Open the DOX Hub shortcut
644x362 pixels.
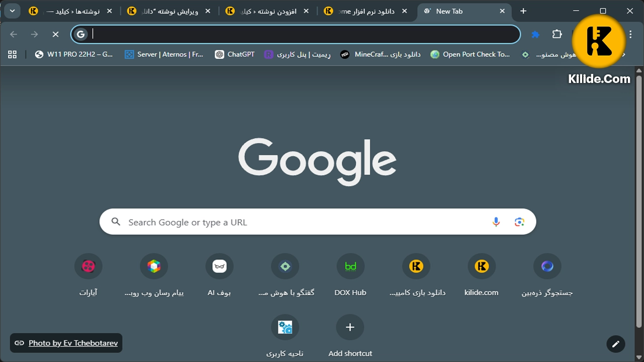point(350,275)
